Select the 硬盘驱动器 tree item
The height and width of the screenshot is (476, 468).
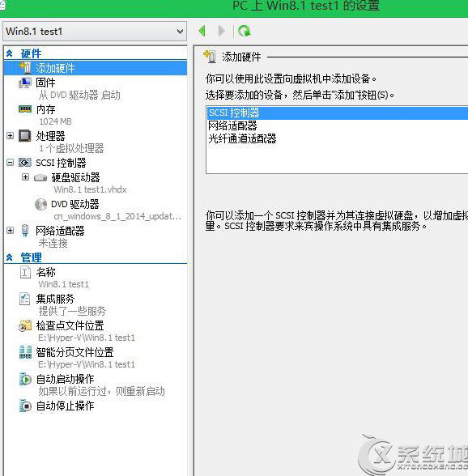click(75, 177)
